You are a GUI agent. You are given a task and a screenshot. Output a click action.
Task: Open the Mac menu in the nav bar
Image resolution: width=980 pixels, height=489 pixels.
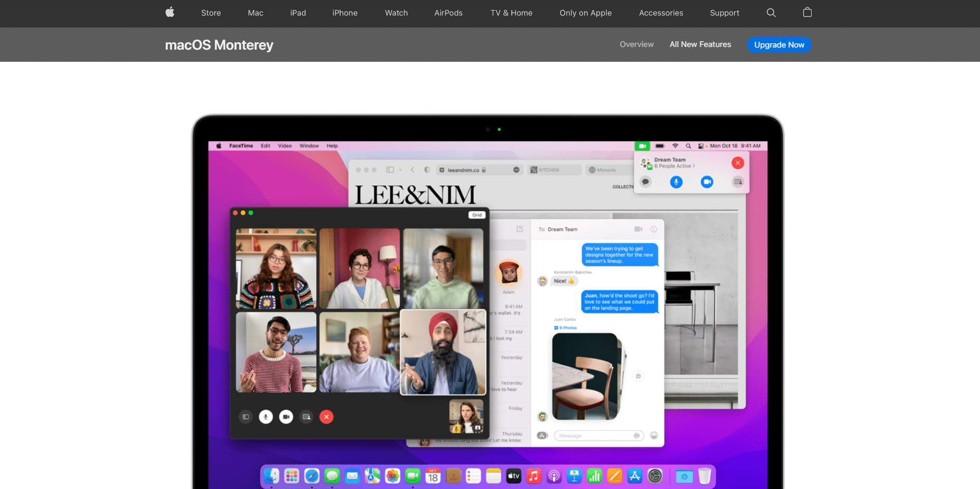tap(255, 13)
